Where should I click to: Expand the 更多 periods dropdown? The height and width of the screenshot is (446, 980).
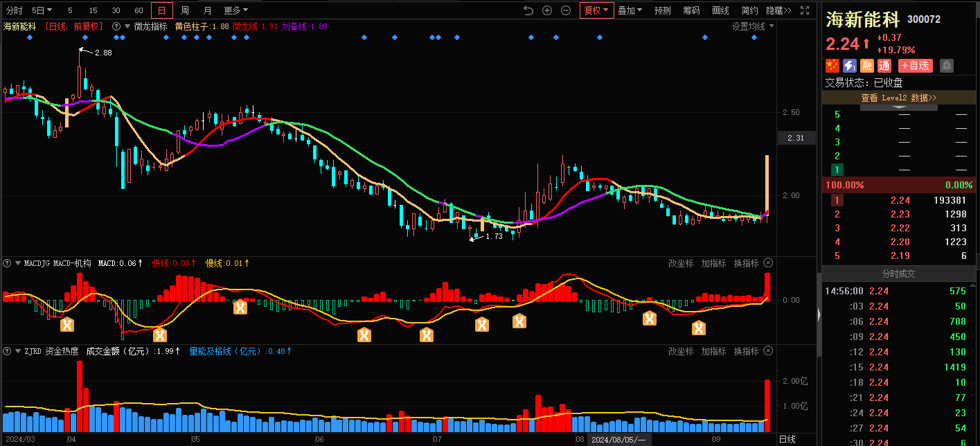(235, 10)
